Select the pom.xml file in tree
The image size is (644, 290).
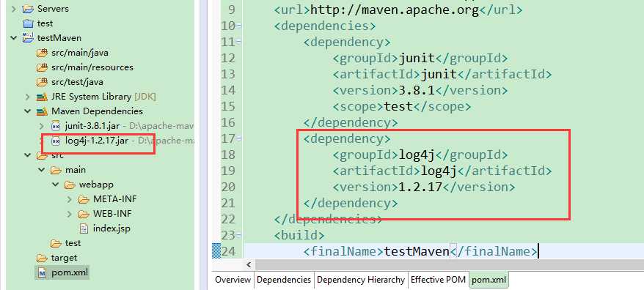(70, 272)
